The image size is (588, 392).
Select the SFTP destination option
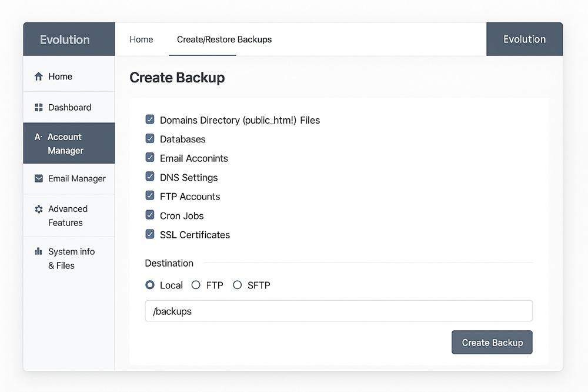tap(238, 285)
